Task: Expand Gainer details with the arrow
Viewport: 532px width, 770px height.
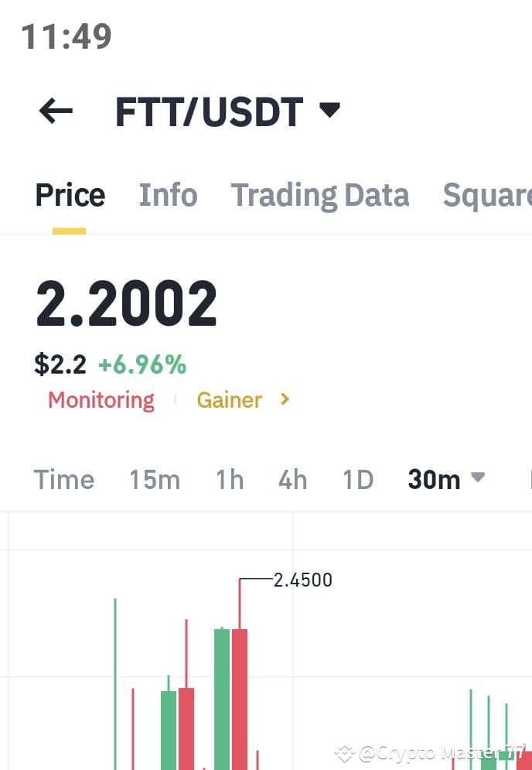Action: point(285,399)
